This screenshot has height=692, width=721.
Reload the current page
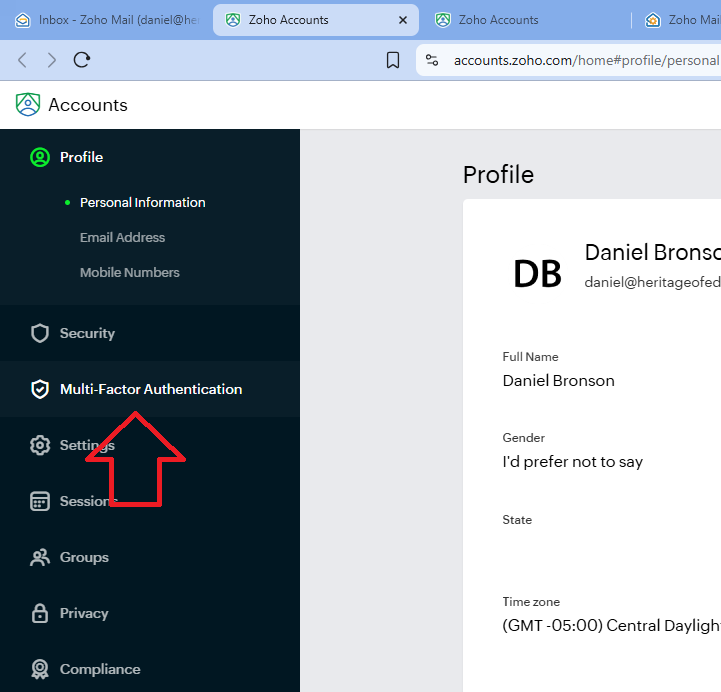82,60
